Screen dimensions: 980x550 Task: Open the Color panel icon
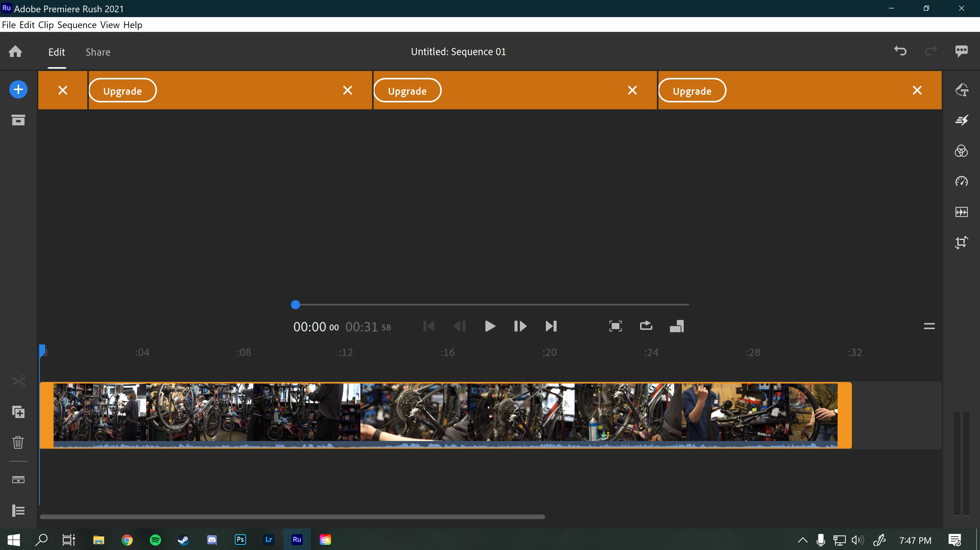click(961, 151)
